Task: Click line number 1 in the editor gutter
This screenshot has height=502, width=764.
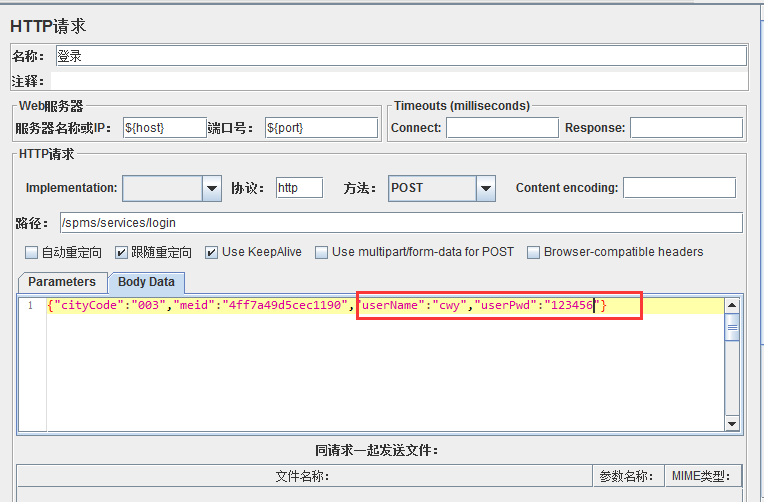Action: click(x=30, y=306)
